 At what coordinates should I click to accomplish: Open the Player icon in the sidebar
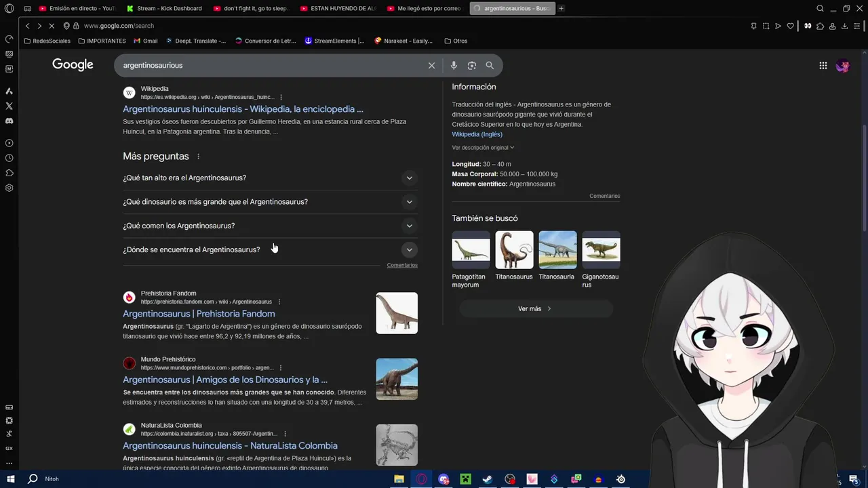(x=9, y=143)
